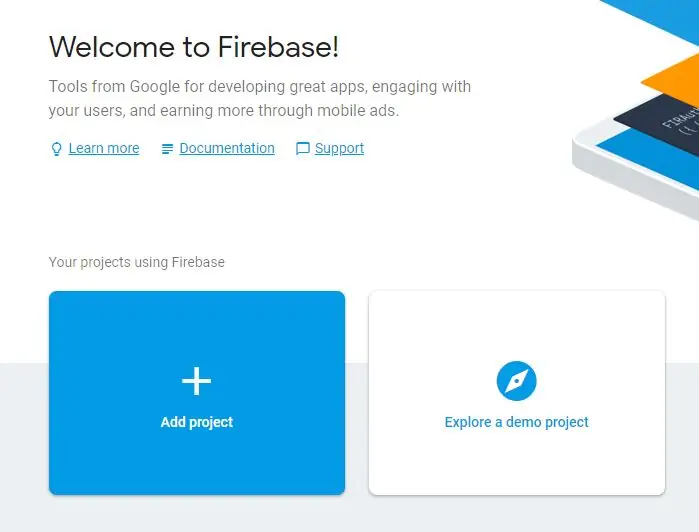Screen dimensions: 699x532
Task: Click the Your projects using Firebase label
Action: click(136, 262)
